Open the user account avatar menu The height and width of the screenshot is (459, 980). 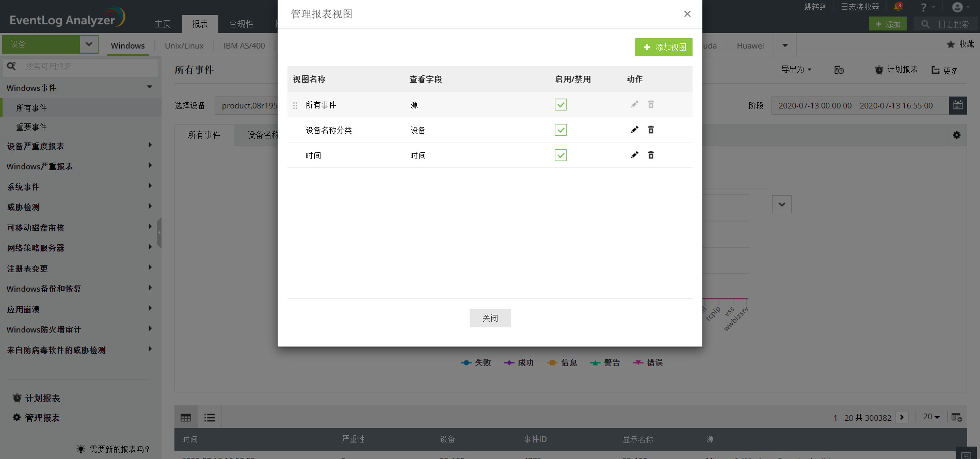pos(961,7)
